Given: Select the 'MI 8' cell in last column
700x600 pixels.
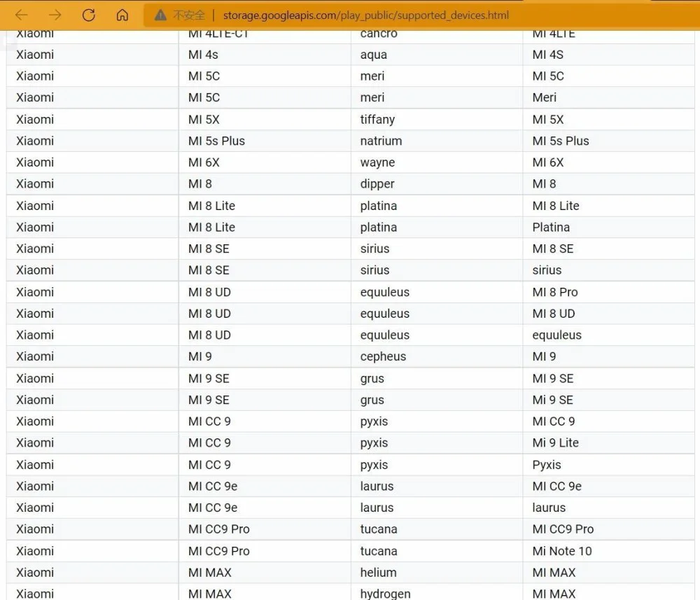Looking at the screenshot, I should [x=608, y=183].
